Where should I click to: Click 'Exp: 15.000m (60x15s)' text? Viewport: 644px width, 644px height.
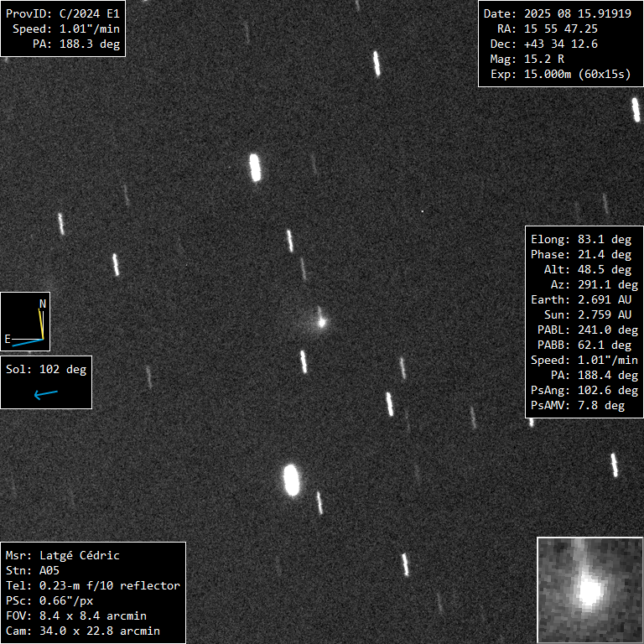click(560, 75)
